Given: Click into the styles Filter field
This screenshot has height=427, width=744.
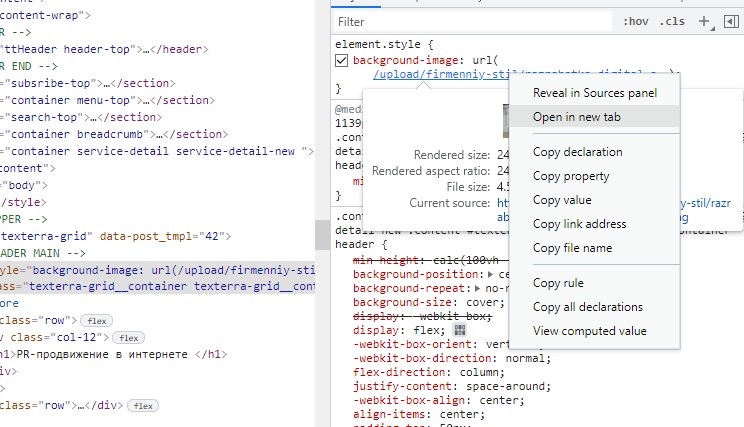Looking at the screenshot, I should click(470, 21).
